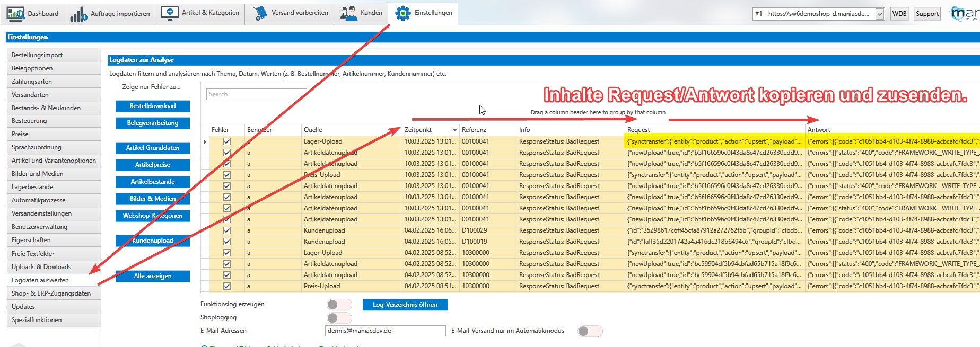Filter logs by Belegverarbeitung
The image size is (980, 347).
(x=153, y=123)
